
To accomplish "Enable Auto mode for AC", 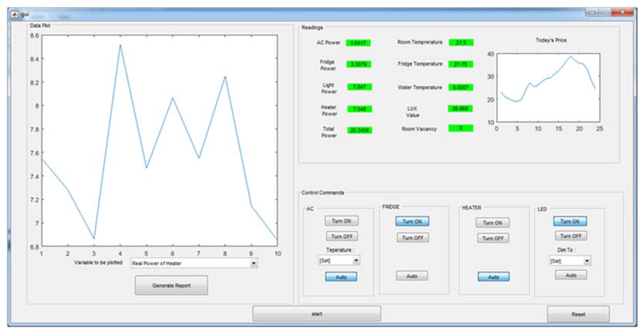I will coord(341,277).
